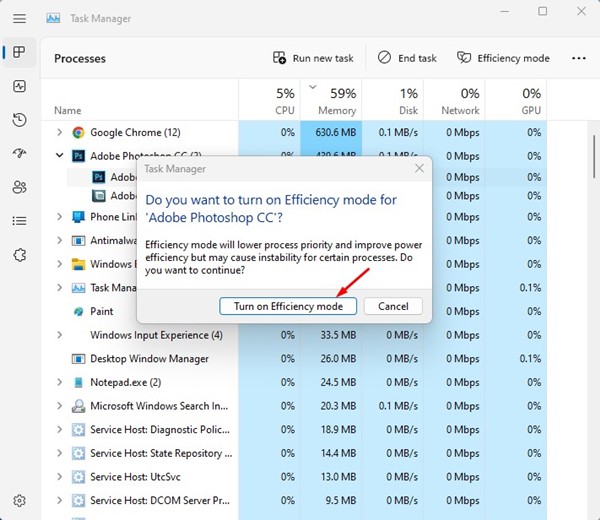Viewport: 600px width, 520px height.
Task: Open the Details sidebar page
Action: (19, 221)
